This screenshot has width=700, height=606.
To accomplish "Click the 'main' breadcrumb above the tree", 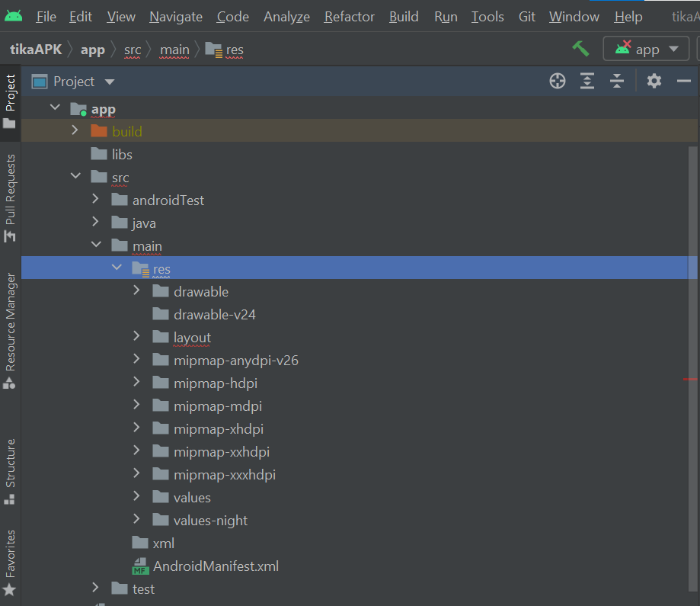I will tap(174, 50).
